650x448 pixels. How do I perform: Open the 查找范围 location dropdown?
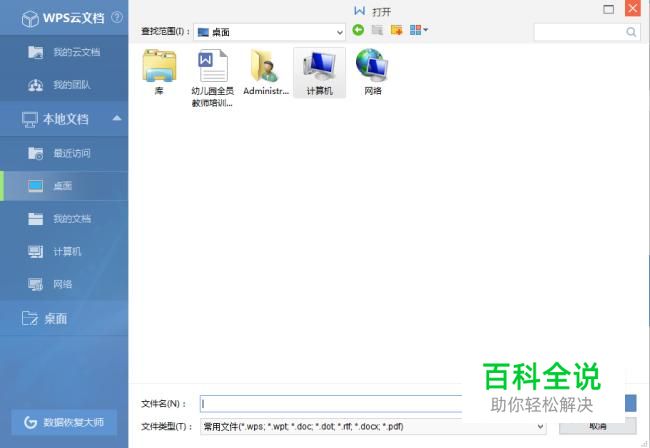point(269,32)
